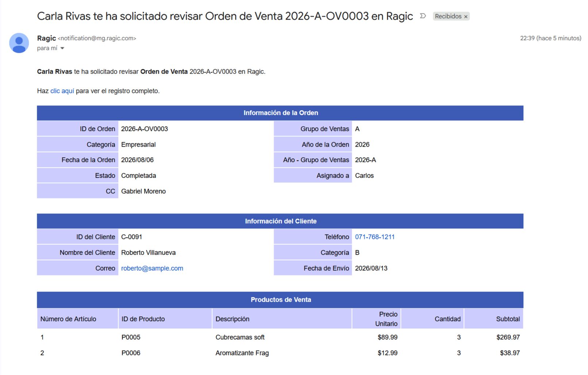Click the subtotal $269.97
Image resolution: width=588 pixels, height=375 pixels.
click(508, 337)
